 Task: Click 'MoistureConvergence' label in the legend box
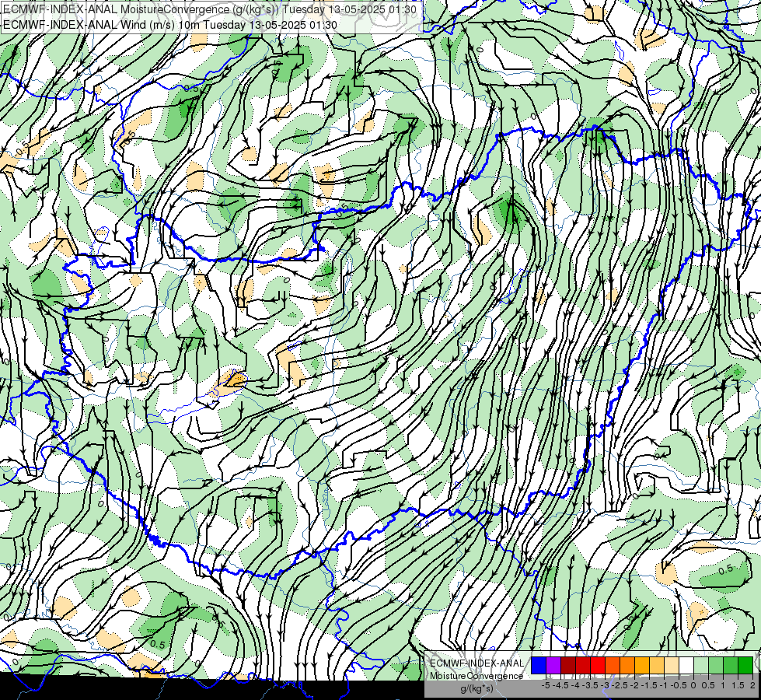point(476,676)
